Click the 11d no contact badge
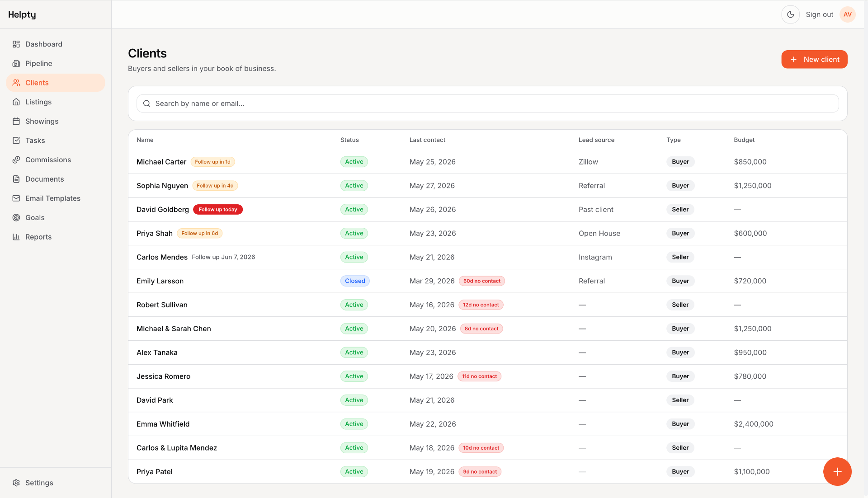 pos(479,376)
